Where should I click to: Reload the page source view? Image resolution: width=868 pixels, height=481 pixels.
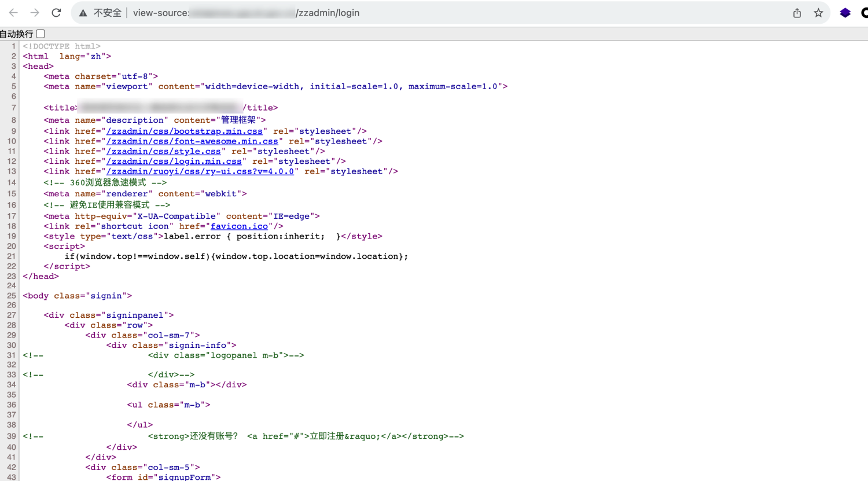[56, 13]
